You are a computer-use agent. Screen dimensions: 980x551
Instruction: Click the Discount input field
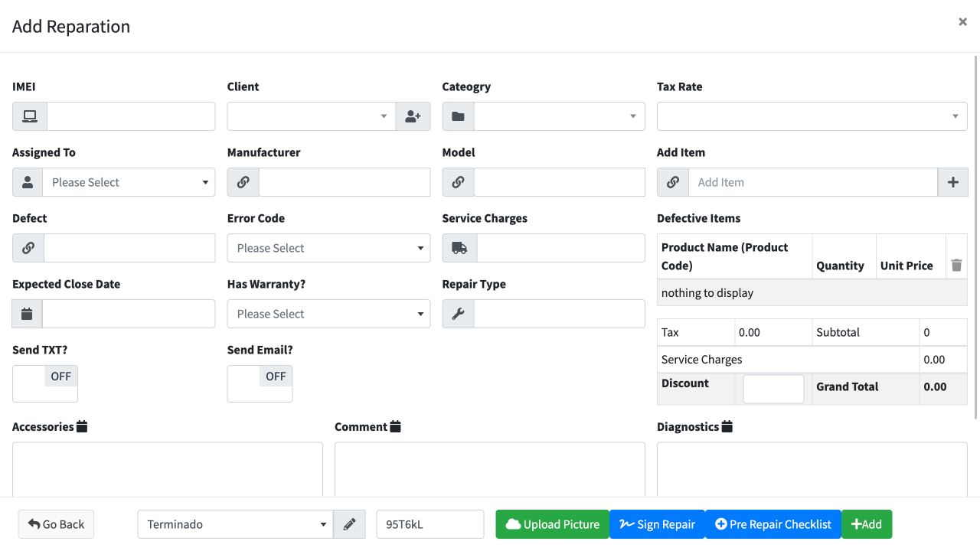(x=773, y=389)
